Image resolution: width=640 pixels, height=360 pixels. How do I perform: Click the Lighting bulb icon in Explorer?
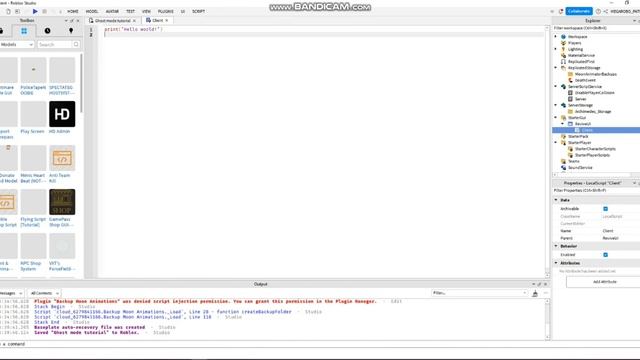coord(564,49)
